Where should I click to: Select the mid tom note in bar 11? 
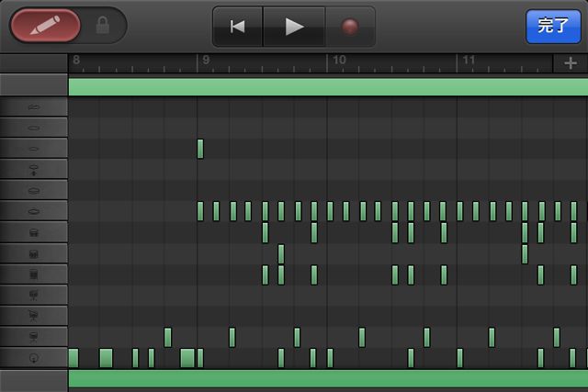pos(525,253)
